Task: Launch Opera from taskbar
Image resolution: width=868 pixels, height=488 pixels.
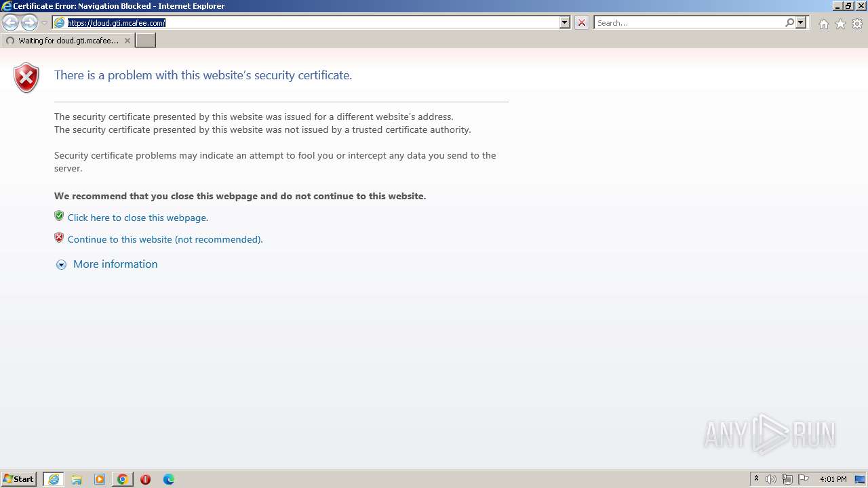Action: tap(145, 479)
